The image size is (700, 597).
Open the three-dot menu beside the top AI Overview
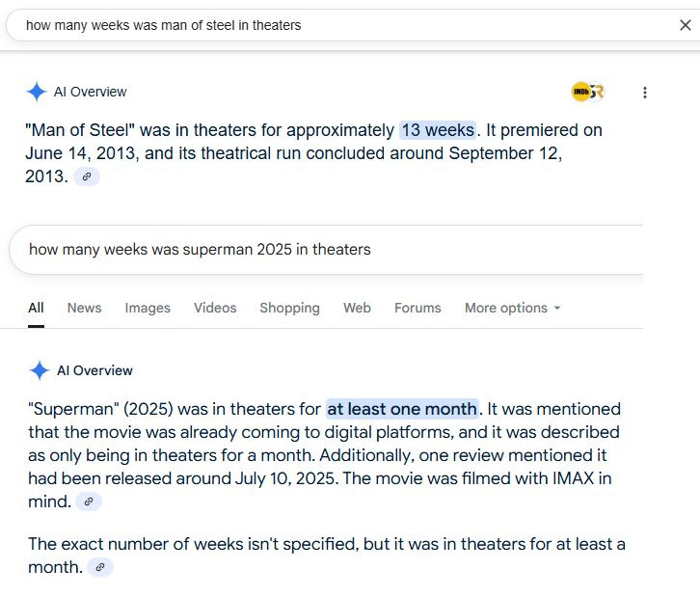coord(645,93)
